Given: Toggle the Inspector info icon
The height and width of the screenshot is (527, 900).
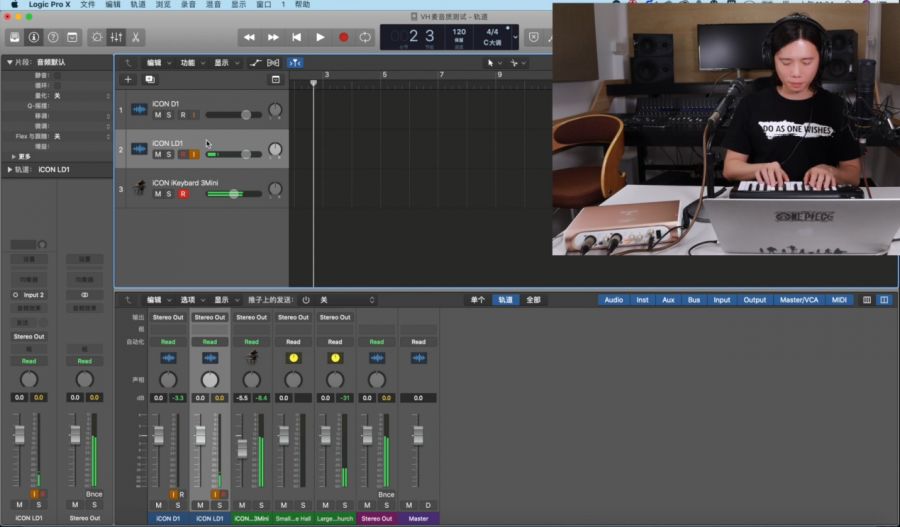Looking at the screenshot, I should (34, 37).
